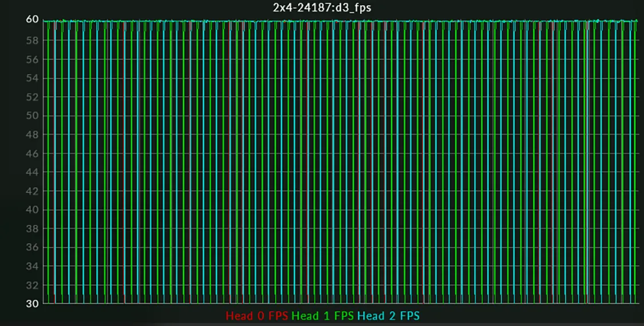Viewport: 644px width, 326px height.
Task: Click the 40 y-axis label
Action: click(33, 210)
